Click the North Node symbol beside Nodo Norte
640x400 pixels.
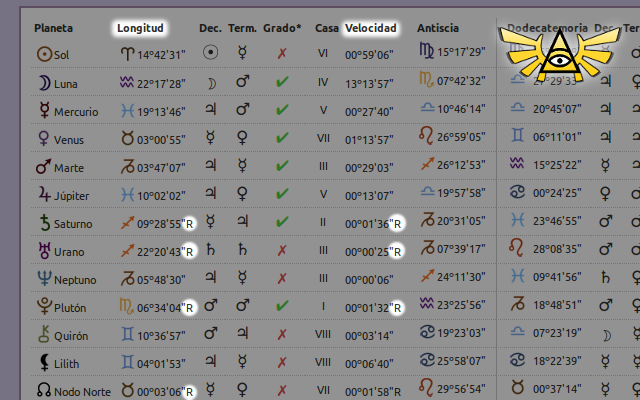(x=44, y=390)
